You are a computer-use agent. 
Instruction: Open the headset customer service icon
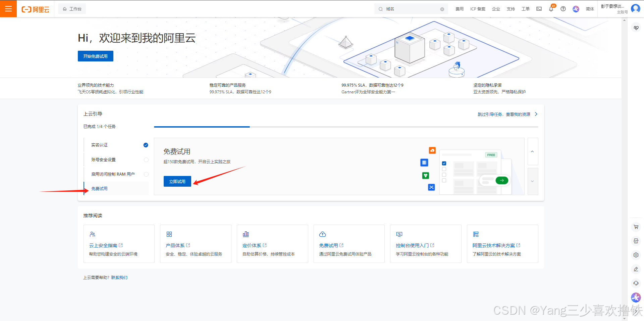[636, 283]
